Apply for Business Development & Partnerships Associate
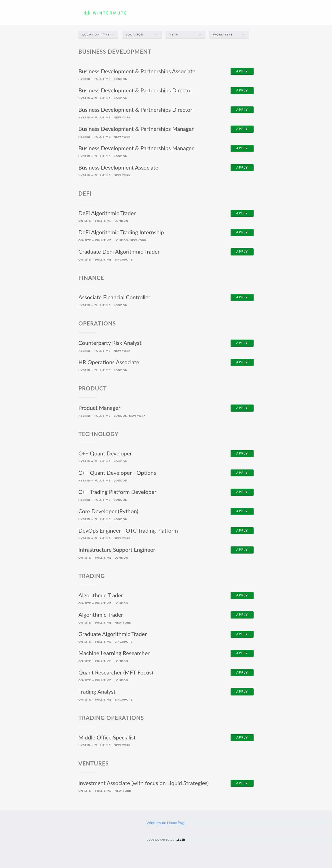332x868 pixels. coord(242,71)
